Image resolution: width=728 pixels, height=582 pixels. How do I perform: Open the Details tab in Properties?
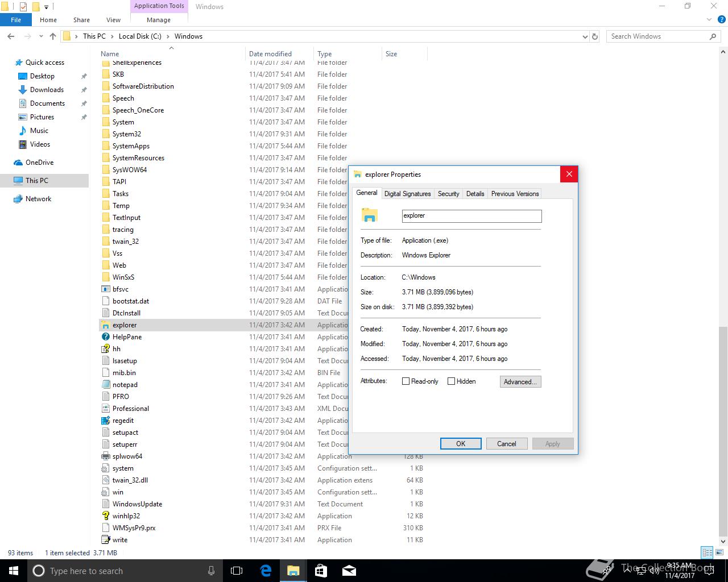coord(475,194)
